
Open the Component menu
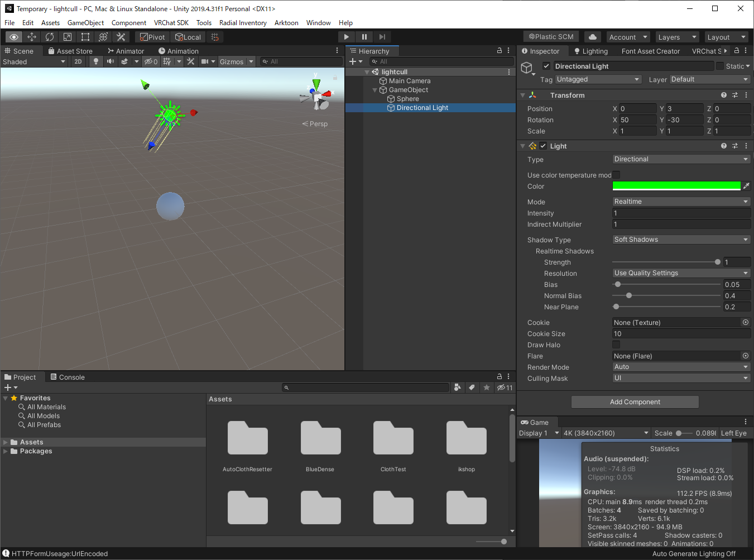click(129, 23)
